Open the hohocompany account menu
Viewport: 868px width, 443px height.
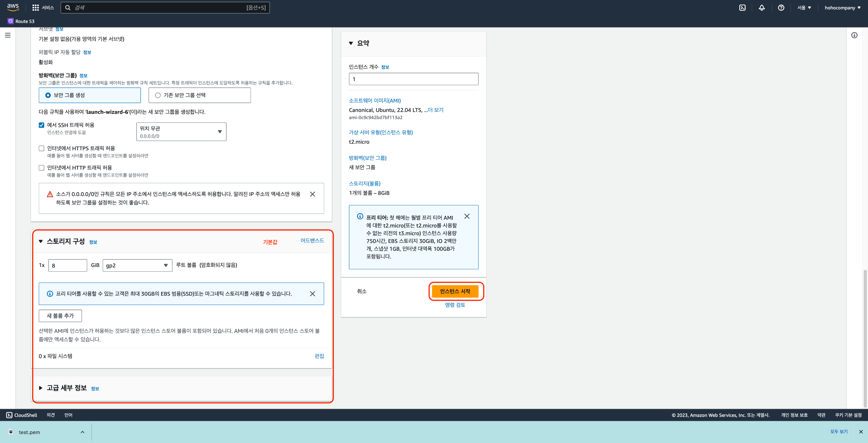pos(842,8)
